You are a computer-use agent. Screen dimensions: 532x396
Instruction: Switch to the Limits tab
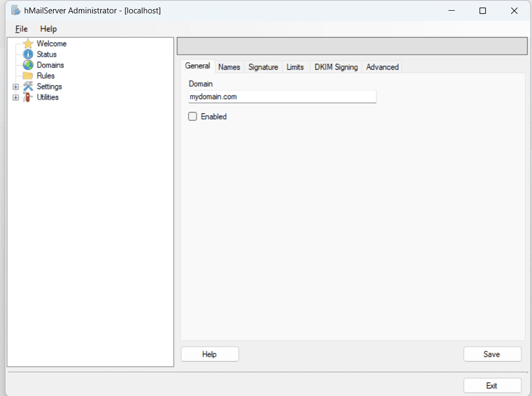coord(295,66)
